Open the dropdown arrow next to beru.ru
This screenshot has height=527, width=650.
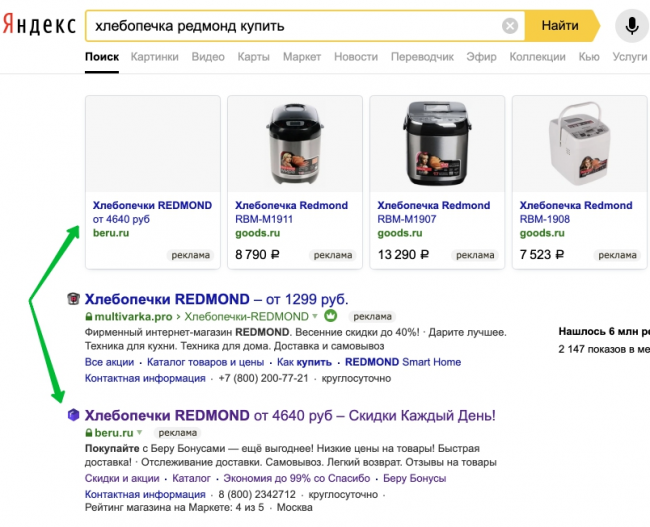pos(139,433)
